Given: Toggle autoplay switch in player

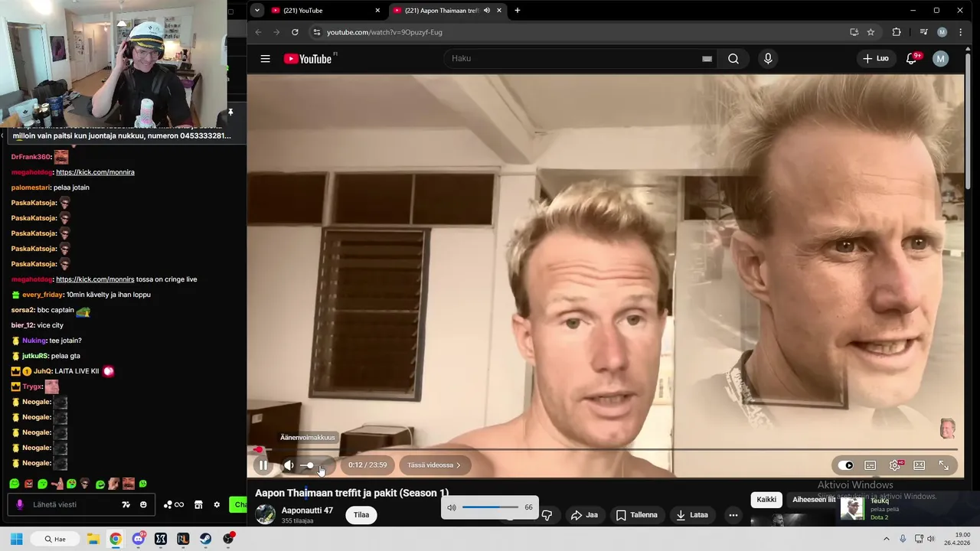Looking at the screenshot, I should pos(845,465).
